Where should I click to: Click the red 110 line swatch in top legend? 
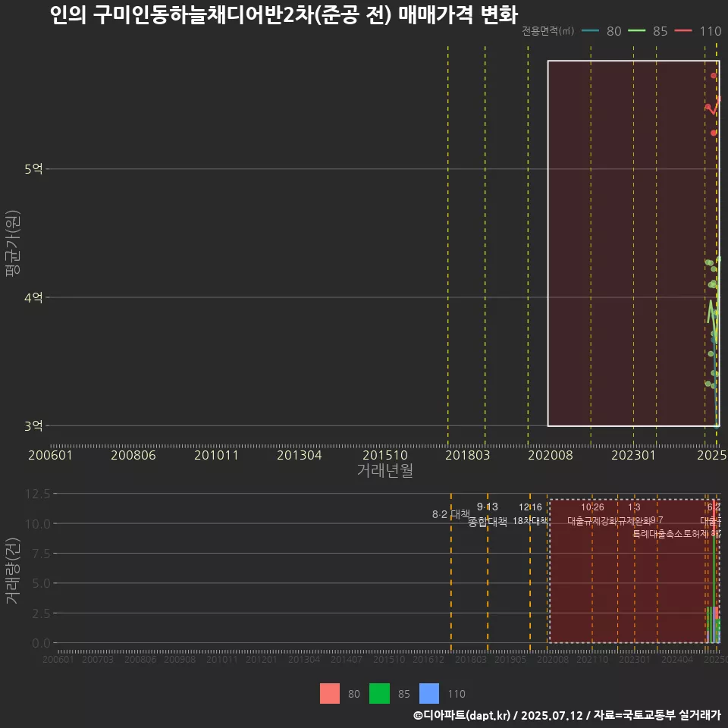point(683,31)
